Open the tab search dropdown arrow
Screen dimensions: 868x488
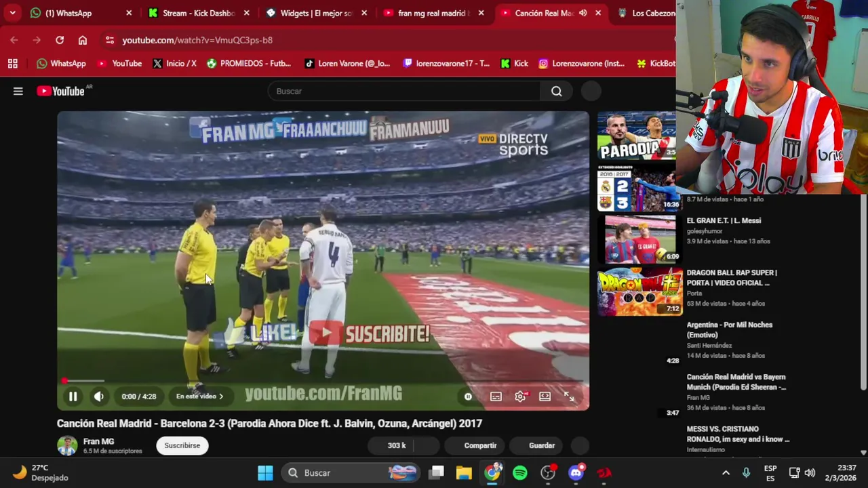coord(12,13)
